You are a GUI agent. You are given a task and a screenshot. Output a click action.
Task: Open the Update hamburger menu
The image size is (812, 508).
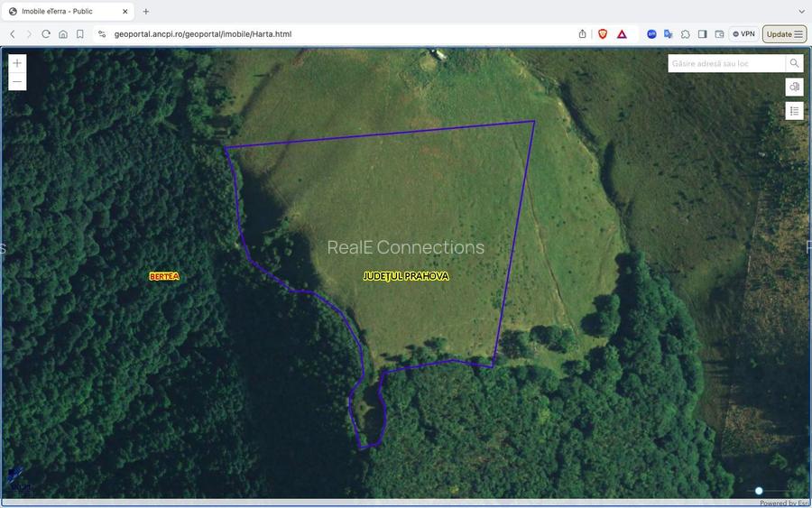[x=784, y=34]
